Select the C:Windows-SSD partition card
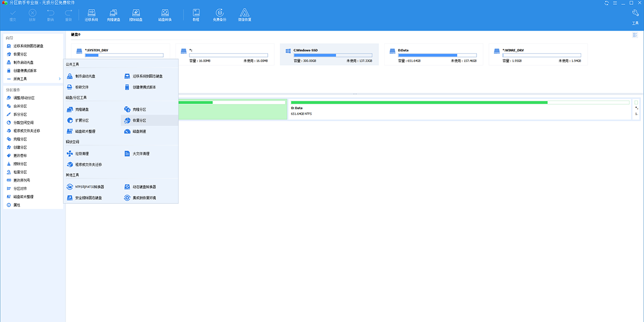This screenshot has width=644, height=322. click(x=329, y=55)
